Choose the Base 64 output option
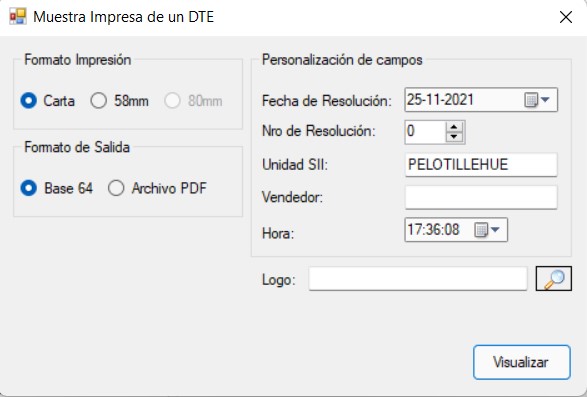Viewport: 587px width, 397px height. (x=57, y=188)
